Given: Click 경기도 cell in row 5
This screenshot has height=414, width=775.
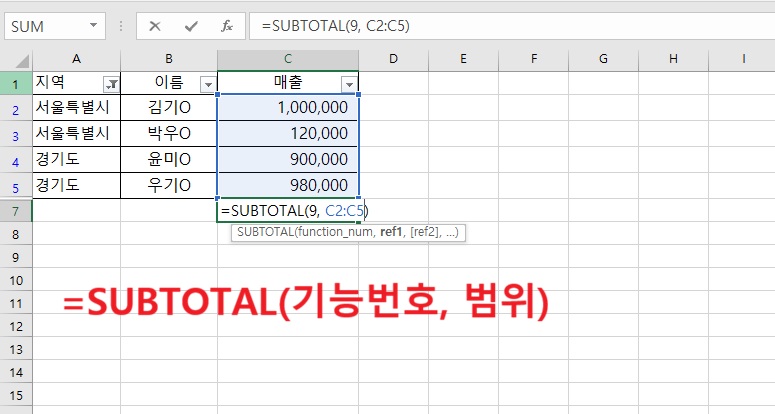Looking at the screenshot, I should point(77,185).
